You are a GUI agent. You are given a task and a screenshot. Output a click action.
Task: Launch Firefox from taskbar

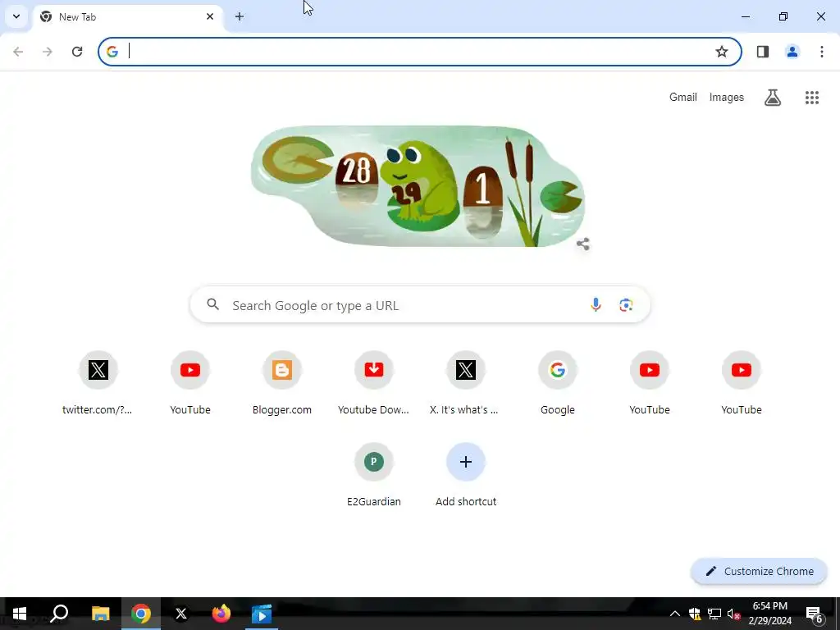point(221,614)
